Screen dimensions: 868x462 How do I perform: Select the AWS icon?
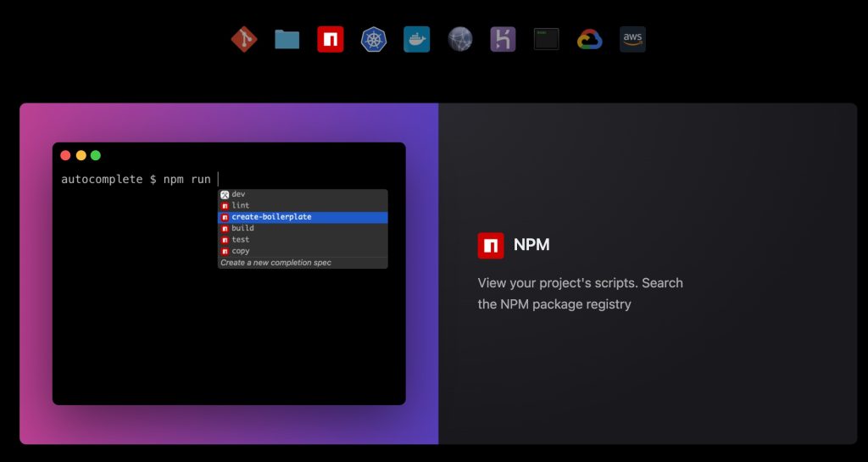coord(632,39)
